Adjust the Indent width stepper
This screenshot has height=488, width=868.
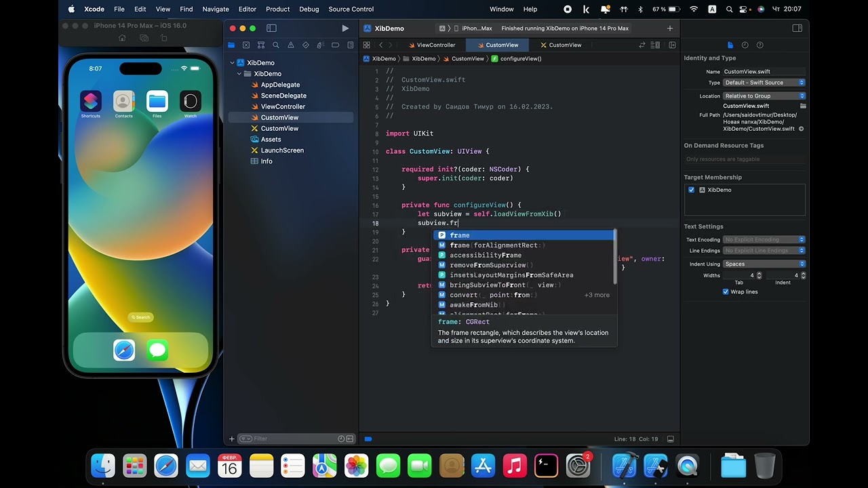coord(804,275)
